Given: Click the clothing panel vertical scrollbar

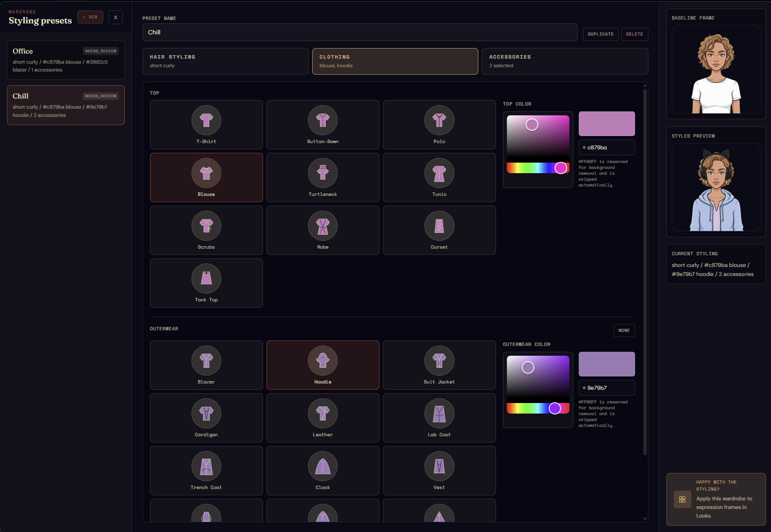Looking at the screenshot, I should click(645, 272).
